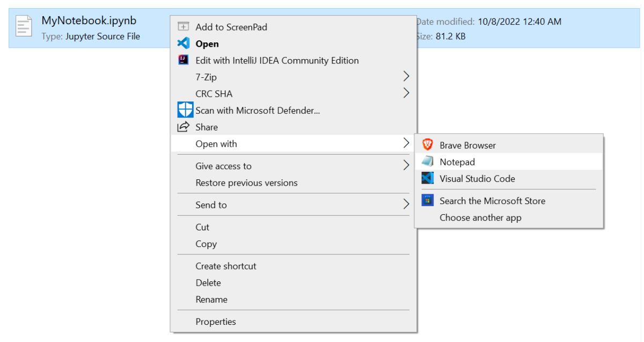Expand the Send to submenu arrow
The height and width of the screenshot is (342, 644).
pyautogui.click(x=406, y=205)
